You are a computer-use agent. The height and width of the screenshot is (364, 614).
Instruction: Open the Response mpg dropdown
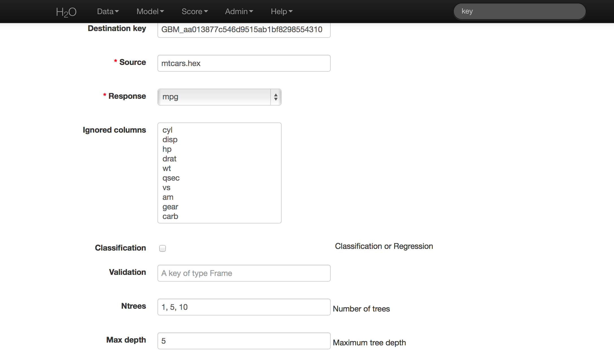click(214, 97)
